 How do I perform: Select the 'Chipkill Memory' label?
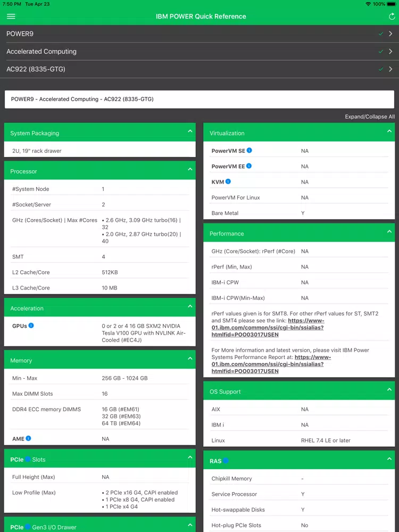click(x=231, y=478)
